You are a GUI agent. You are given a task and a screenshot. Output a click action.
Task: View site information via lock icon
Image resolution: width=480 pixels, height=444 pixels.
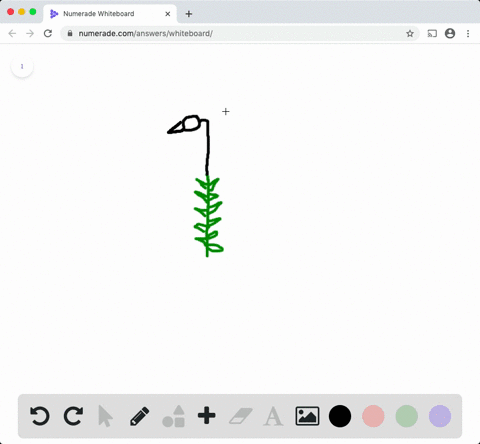[x=70, y=33]
